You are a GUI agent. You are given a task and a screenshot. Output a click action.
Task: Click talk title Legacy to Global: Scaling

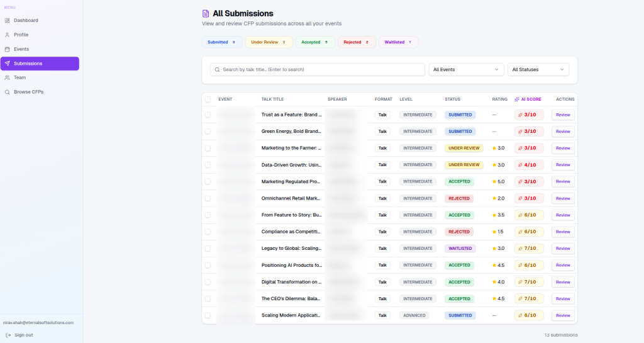pyautogui.click(x=291, y=249)
